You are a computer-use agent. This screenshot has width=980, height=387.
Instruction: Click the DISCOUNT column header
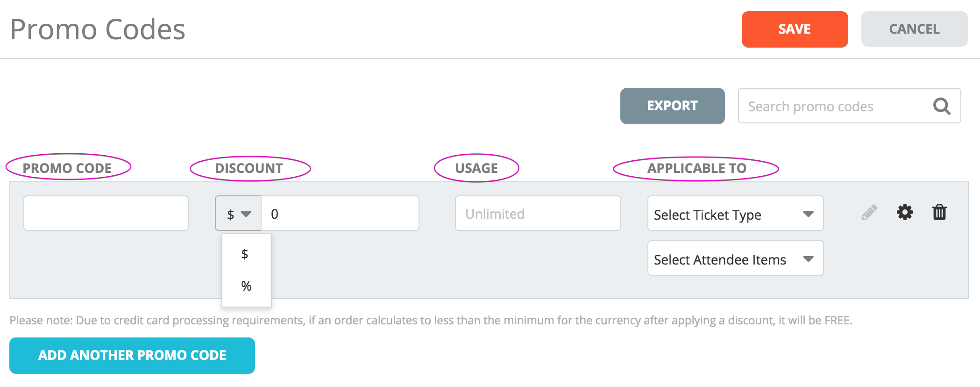pos(249,168)
